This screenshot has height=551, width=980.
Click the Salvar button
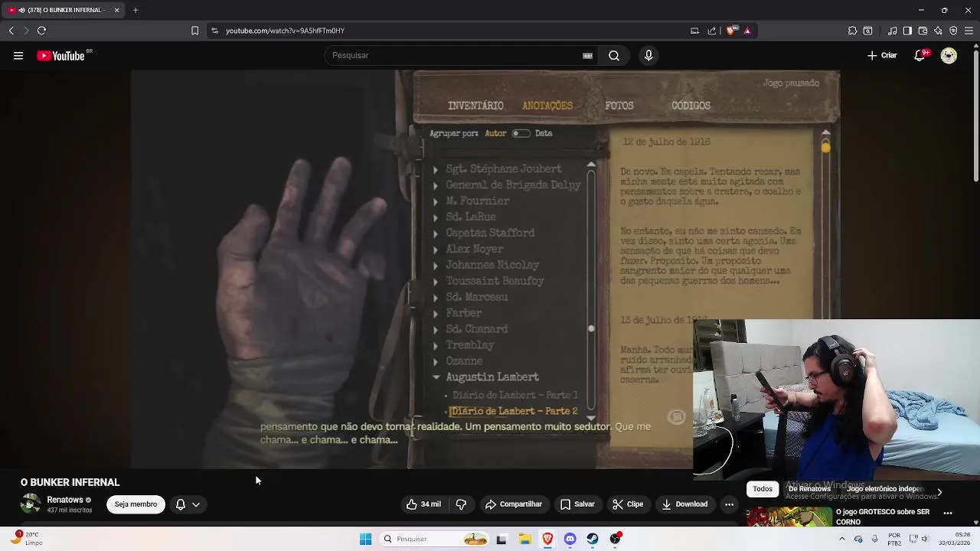(x=577, y=504)
